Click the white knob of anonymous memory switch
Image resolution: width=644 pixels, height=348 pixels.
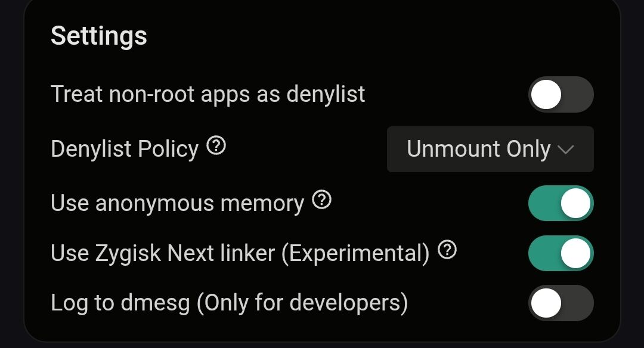click(x=575, y=204)
